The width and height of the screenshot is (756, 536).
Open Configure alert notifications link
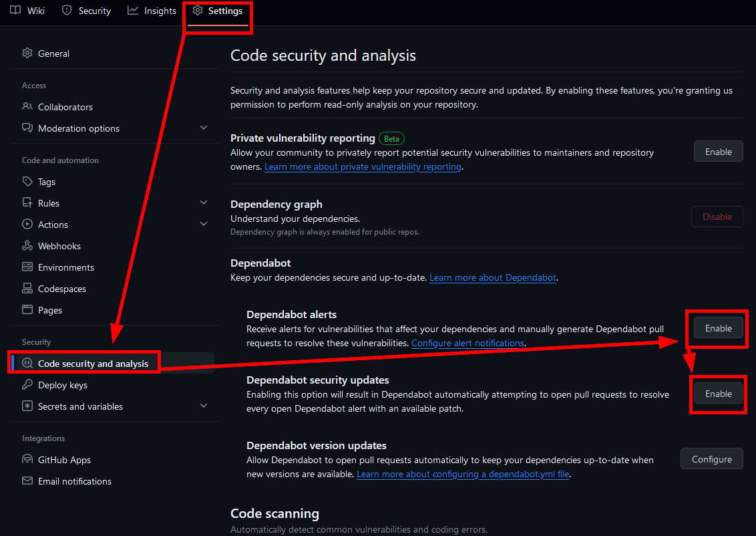coord(467,343)
